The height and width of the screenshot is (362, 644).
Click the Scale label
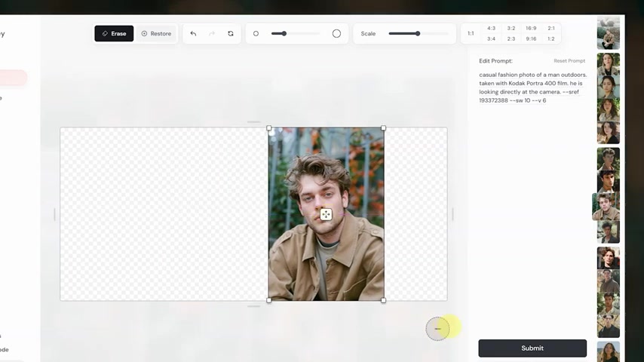click(x=368, y=34)
